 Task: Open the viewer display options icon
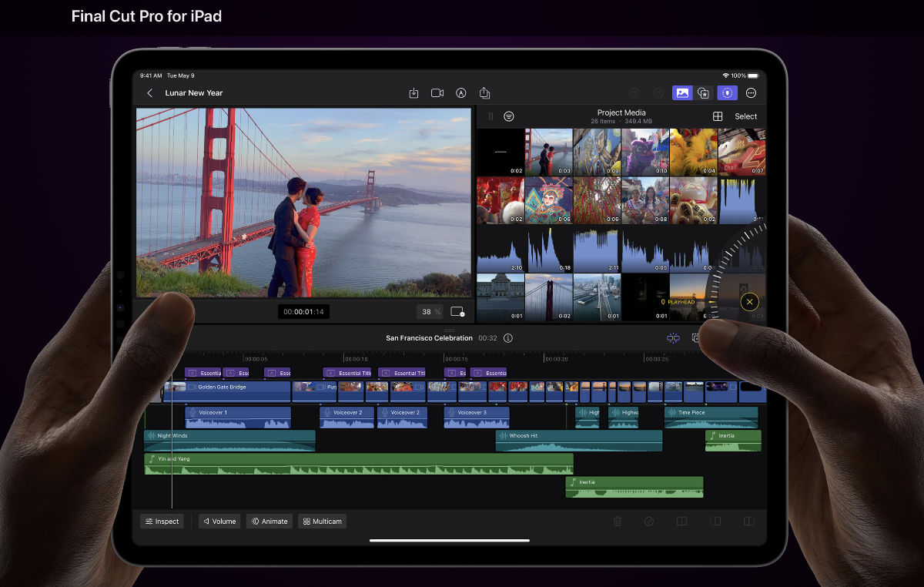457,312
